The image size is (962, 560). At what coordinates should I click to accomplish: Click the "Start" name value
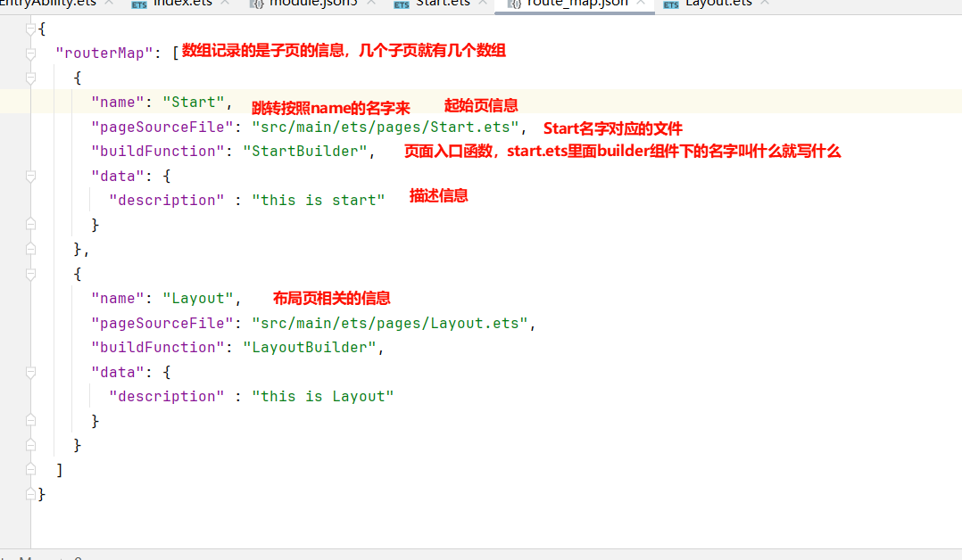(x=194, y=103)
